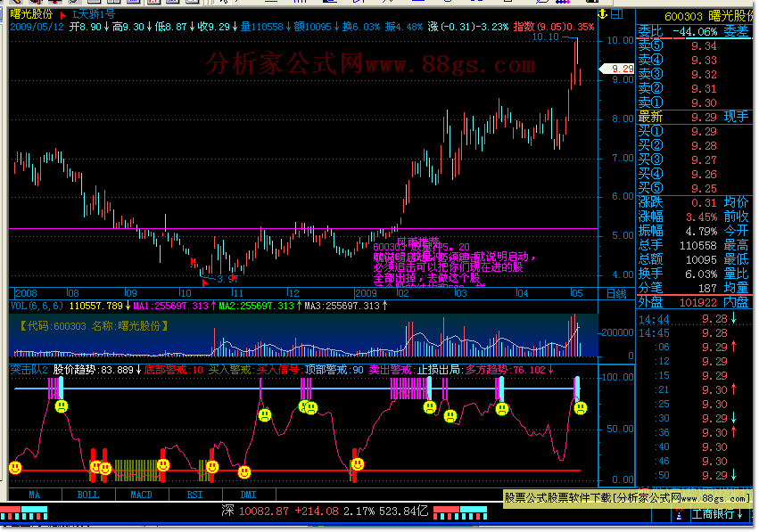Click the 2009 label on the time axis
Image resolution: width=759 pixels, height=532 pixels.
[x=366, y=293]
